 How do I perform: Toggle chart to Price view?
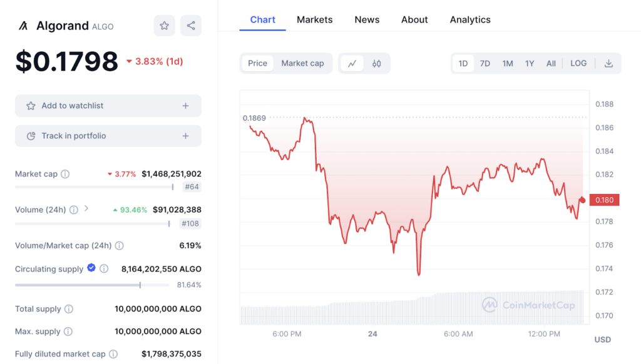point(257,63)
